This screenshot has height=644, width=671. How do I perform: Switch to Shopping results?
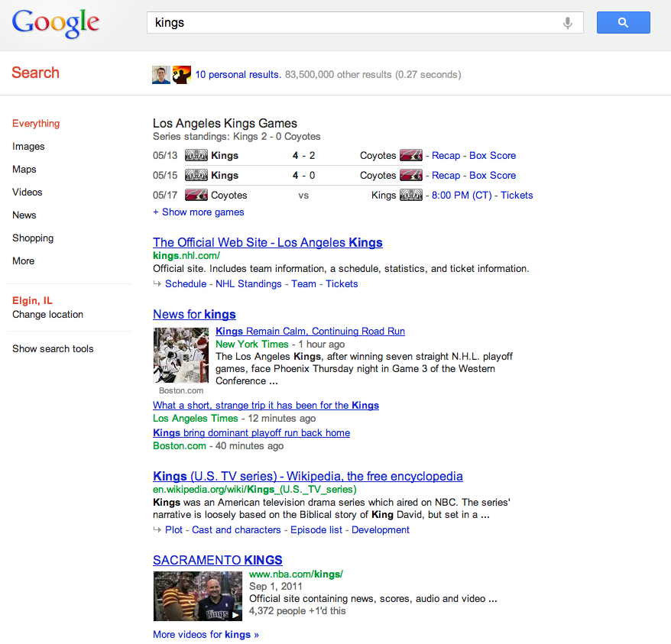[x=33, y=238]
